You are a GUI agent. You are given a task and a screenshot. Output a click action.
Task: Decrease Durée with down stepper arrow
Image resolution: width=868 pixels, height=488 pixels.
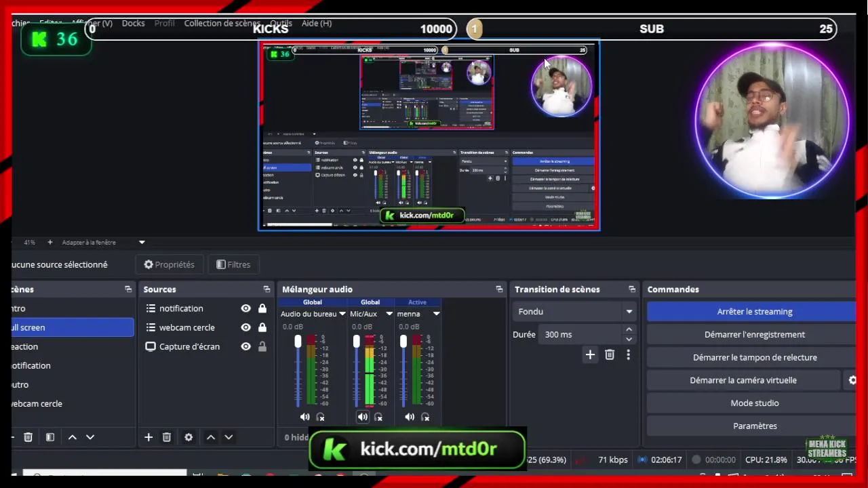[x=629, y=339]
